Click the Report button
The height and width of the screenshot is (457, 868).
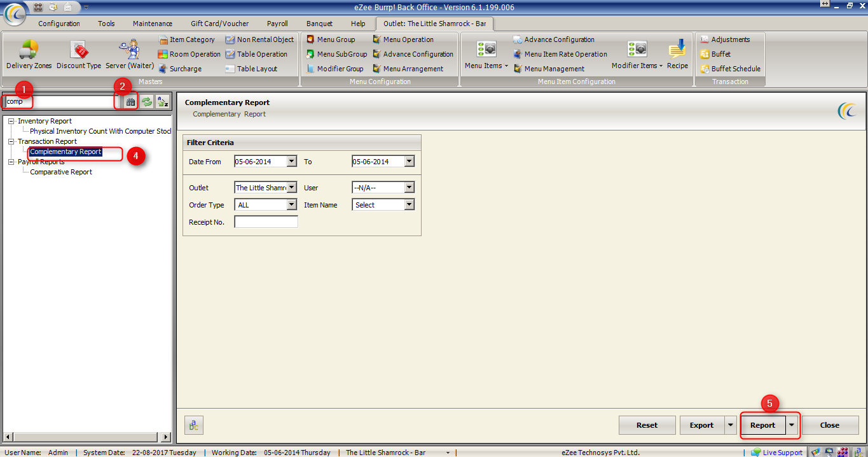tap(763, 425)
